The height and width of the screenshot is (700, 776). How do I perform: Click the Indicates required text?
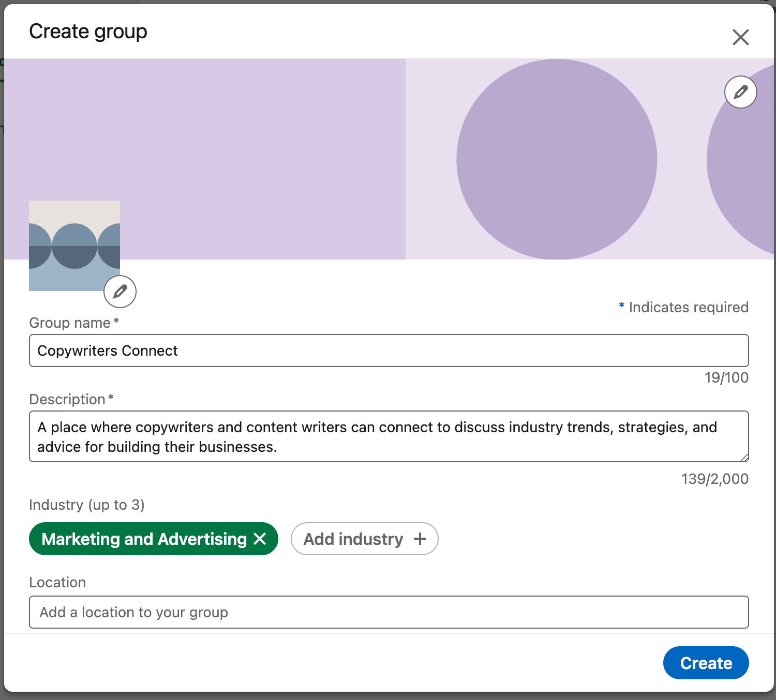683,307
